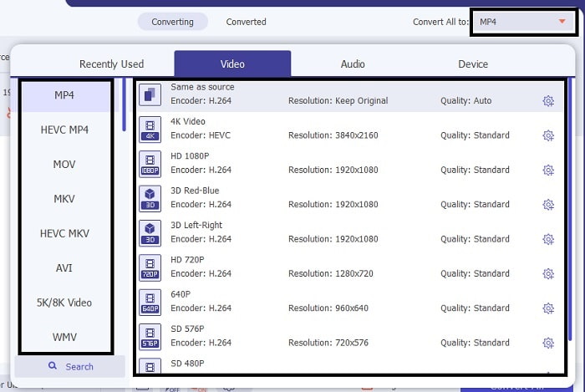This screenshot has height=392, width=585.
Task: Select the HD 1080P preset icon
Action: [150, 164]
